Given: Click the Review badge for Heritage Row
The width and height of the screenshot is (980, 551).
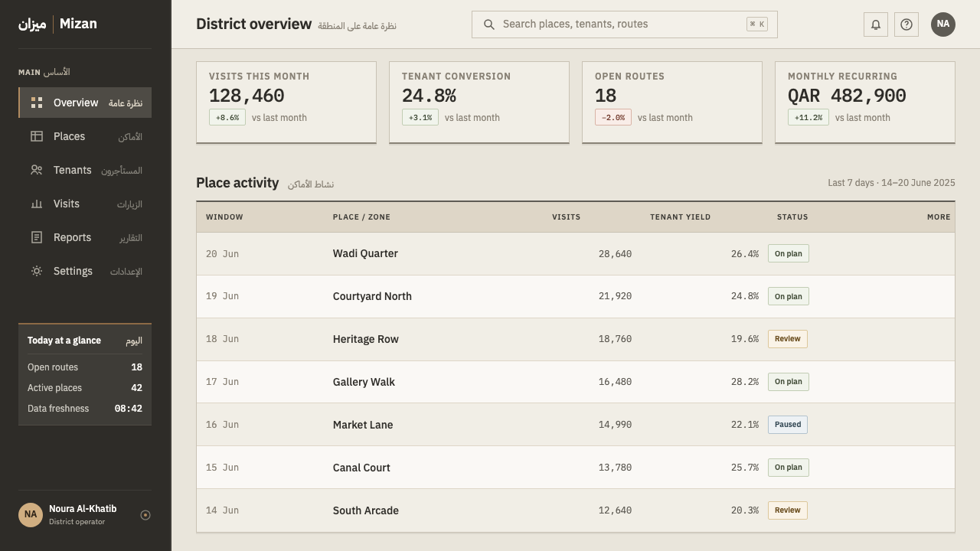Looking at the screenshot, I should [x=788, y=339].
